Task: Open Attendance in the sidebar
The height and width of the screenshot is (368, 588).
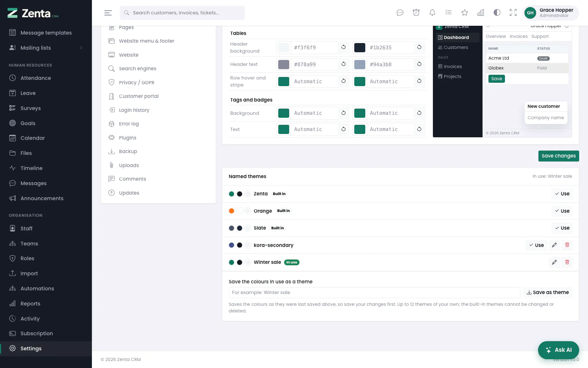Action: tap(46, 78)
